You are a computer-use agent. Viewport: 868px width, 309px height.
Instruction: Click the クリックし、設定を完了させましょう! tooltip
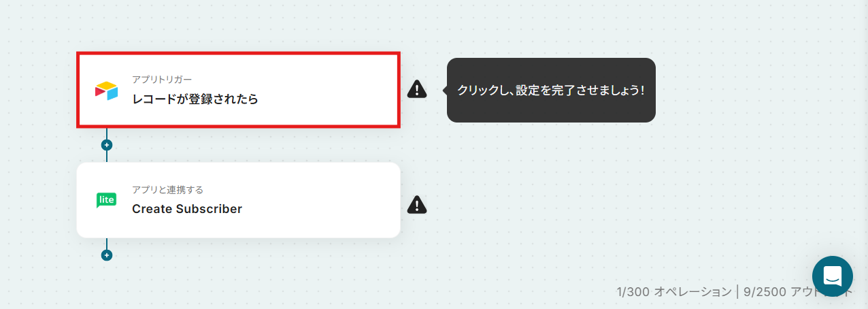551,90
